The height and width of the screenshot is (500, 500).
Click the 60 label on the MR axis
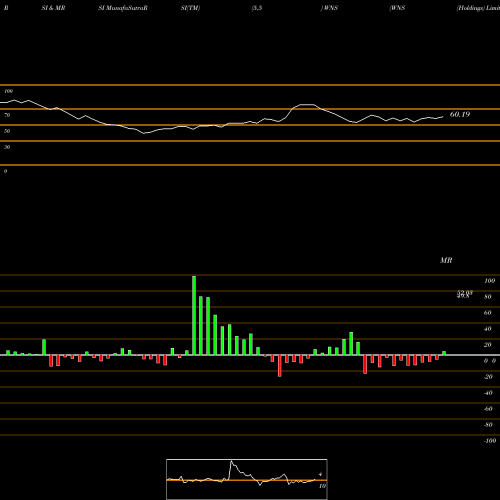point(488,313)
